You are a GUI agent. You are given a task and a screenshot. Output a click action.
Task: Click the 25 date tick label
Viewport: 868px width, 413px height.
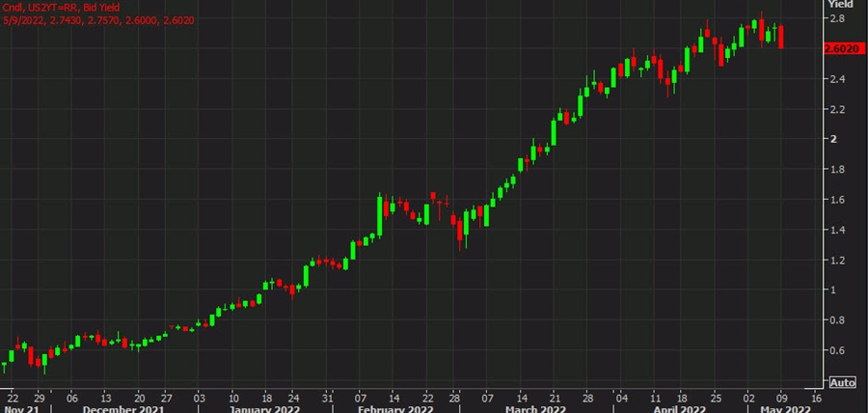tap(716, 398)
